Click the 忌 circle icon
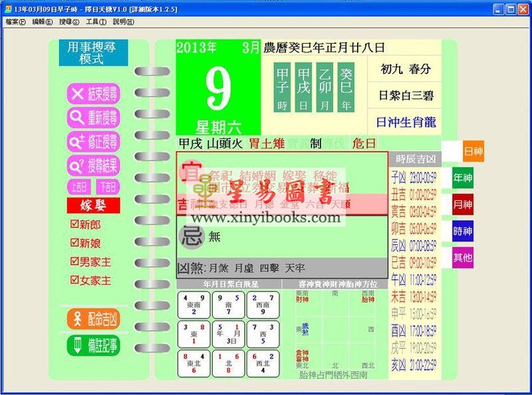Image resolution: width=532 pixels, height=395 pixels. tap(192, 237)
